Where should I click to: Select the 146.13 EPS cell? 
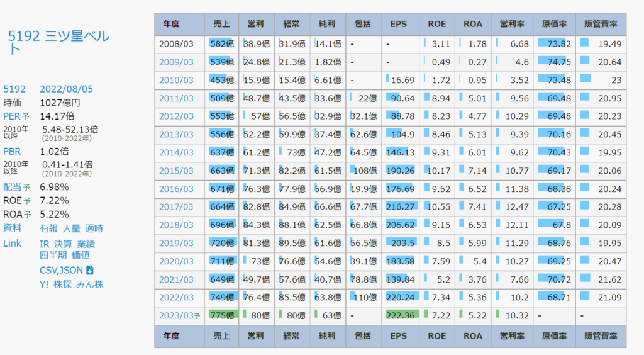(x=401, y=152)
